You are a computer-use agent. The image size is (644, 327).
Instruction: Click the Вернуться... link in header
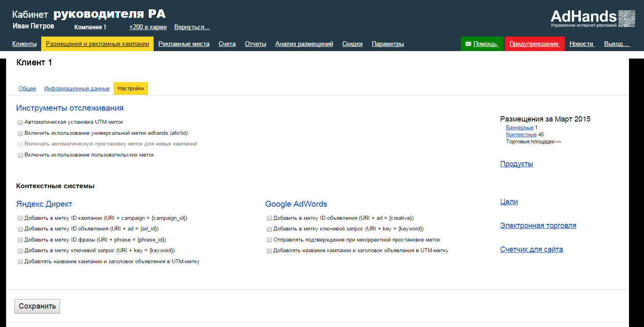[x=192, y=27]
